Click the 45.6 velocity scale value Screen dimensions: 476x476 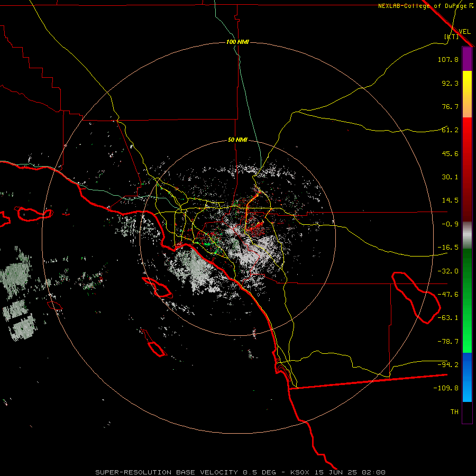pos(450,153)
